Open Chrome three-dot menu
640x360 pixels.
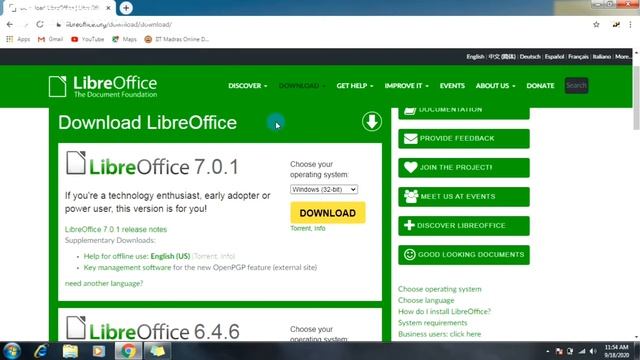tap(630, 24)
